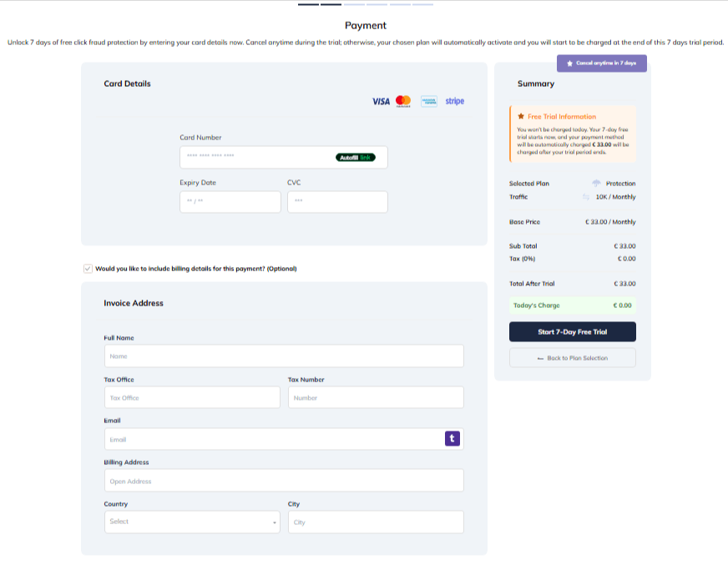
Task: Click the Mastercard logo
Action: click(x=403, y=101)
